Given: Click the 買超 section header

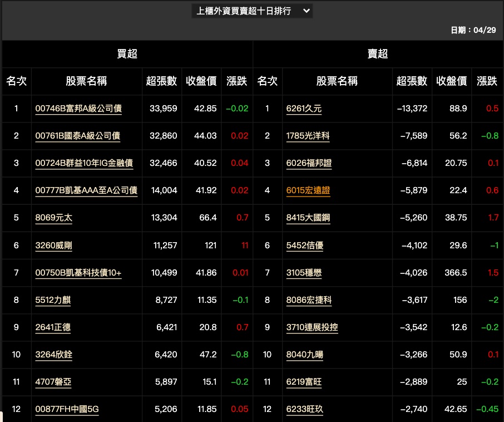Looking at the screenshot, I should pyautogui.click(x=127, y=54).
